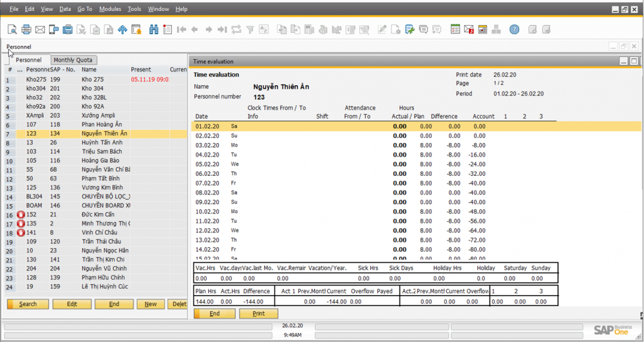Select personnel row Trần Thái Châu
The image size is (644, 342).
click(96, 242)
